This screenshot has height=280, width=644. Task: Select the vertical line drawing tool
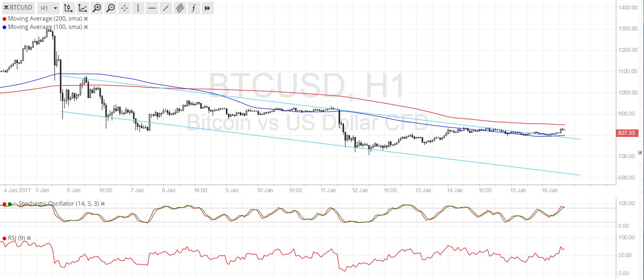[138, 8]
